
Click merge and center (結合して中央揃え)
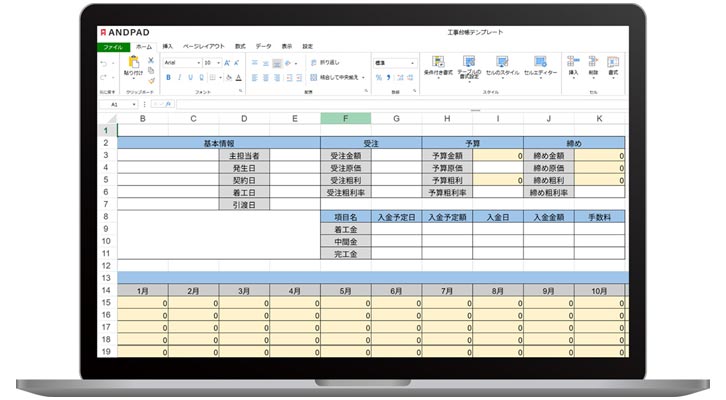335,76
